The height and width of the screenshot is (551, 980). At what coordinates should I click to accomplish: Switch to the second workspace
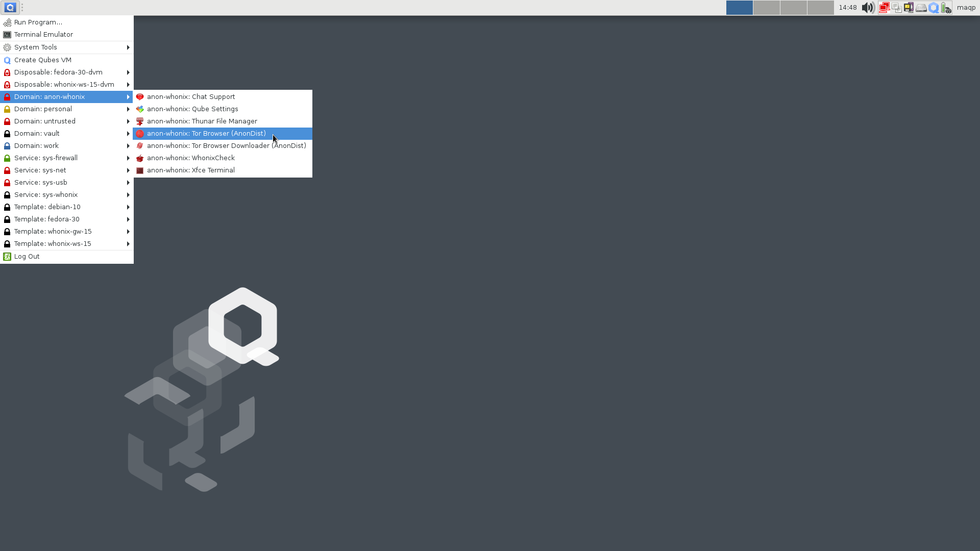(767, 8)
